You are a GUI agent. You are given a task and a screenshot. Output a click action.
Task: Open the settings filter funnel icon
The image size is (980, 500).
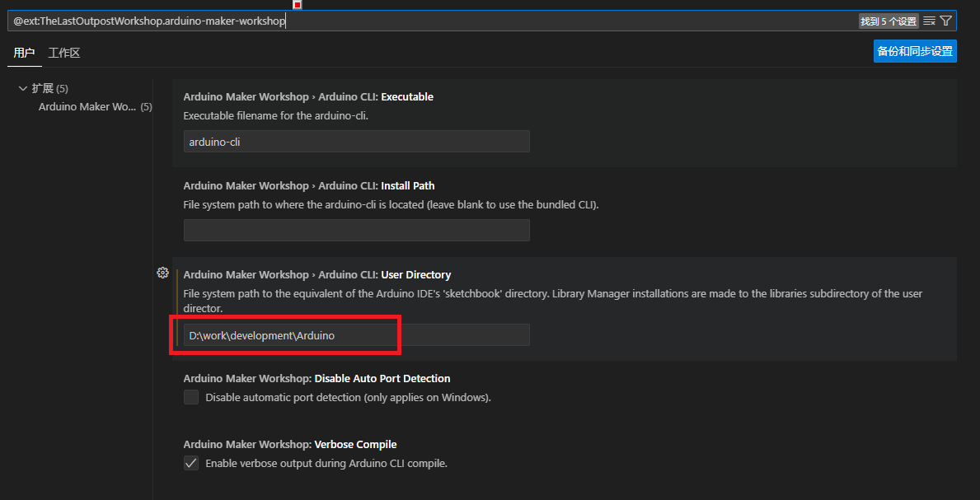[x=945, y=21]
